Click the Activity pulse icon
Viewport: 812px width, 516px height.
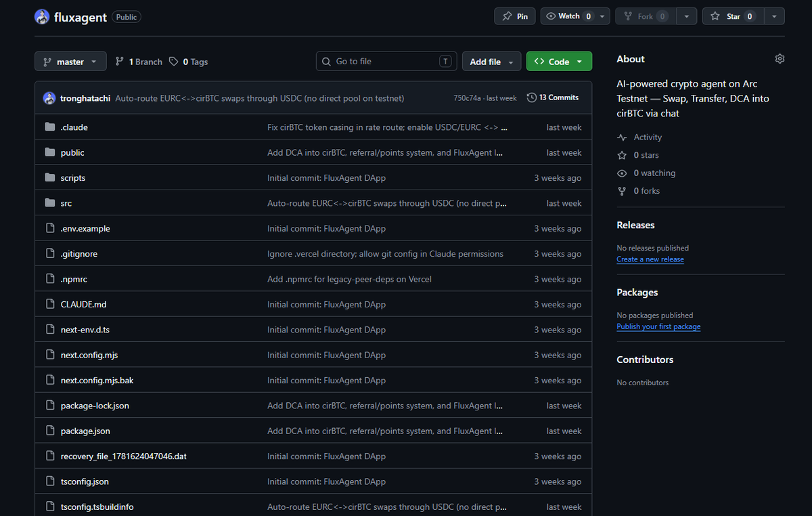click(x=622, y=137)
